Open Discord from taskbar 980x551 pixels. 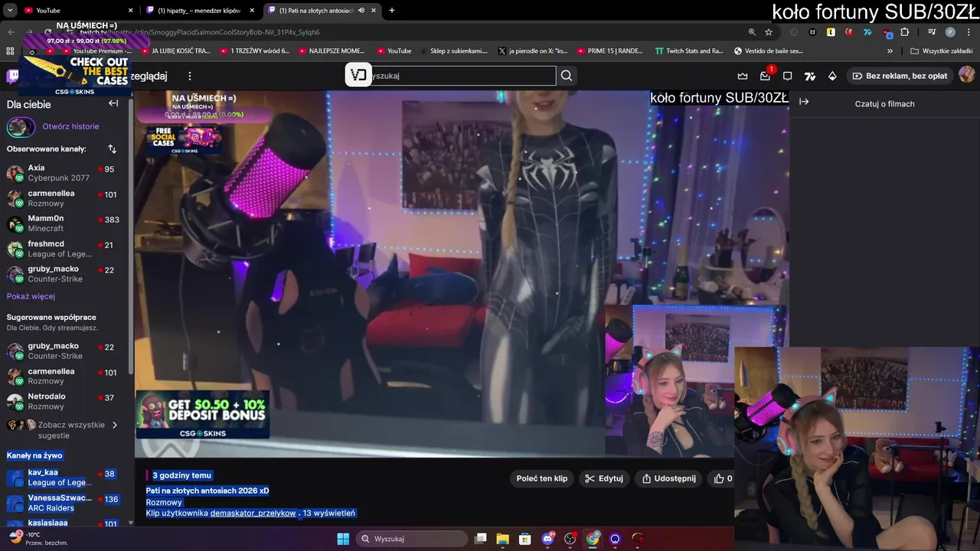547,539
